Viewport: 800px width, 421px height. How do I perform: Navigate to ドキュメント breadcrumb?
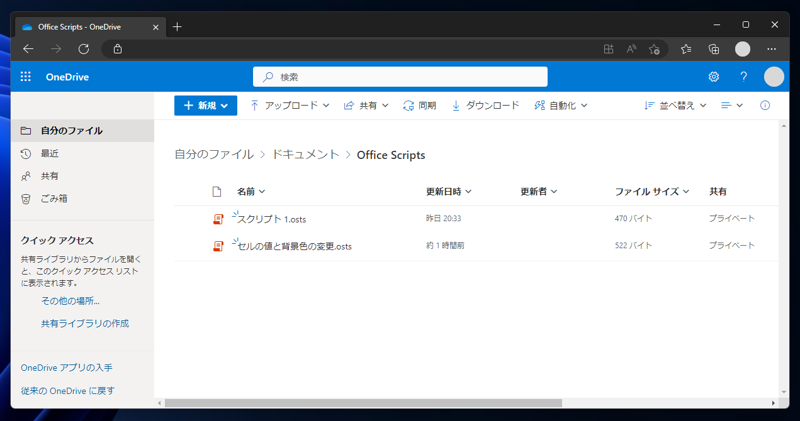click(x=305, y=155)
